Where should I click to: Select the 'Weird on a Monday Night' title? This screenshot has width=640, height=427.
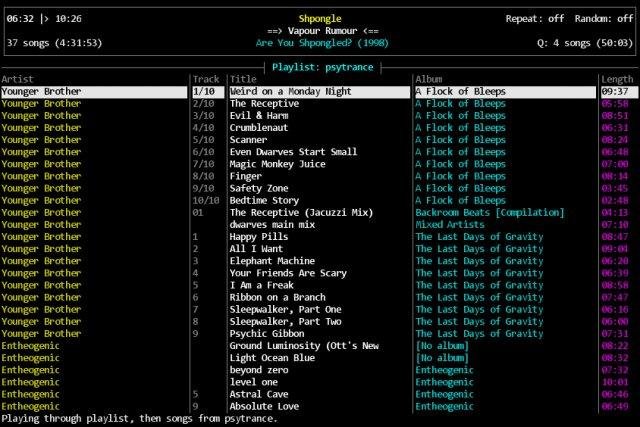[x=290, y=91]
